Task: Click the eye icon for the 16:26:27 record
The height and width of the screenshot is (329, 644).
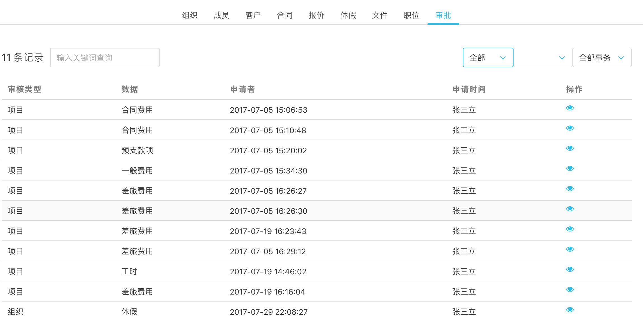Action: (x=570, y=189)
